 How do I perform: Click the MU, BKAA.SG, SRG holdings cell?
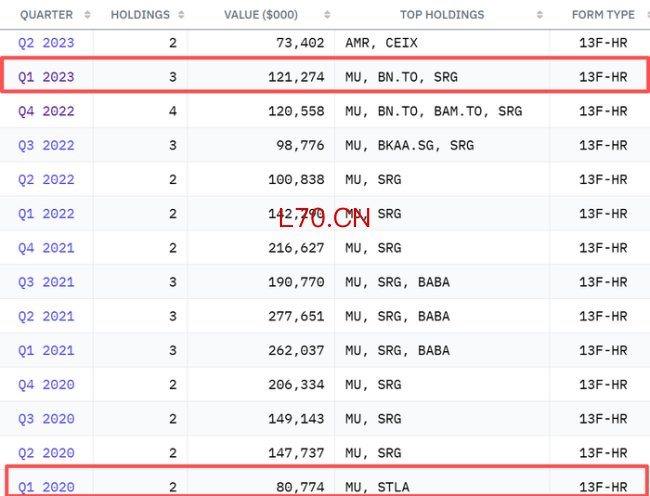(x=410, y=145)
